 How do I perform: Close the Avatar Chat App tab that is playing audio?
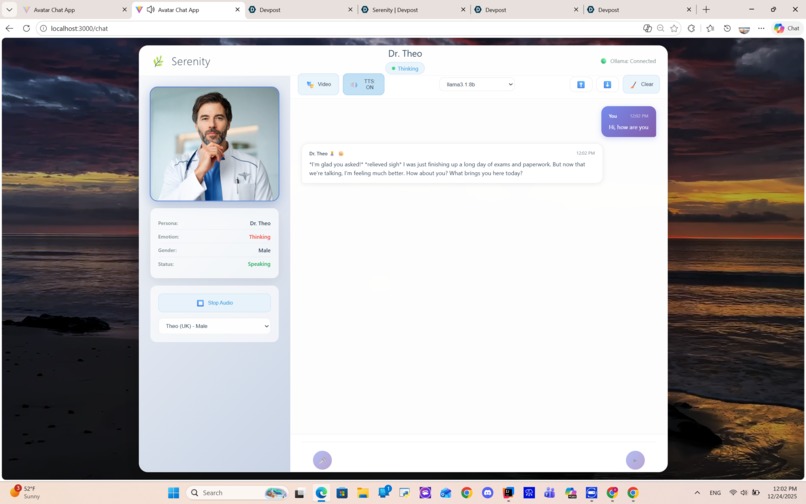pos(237,9)
